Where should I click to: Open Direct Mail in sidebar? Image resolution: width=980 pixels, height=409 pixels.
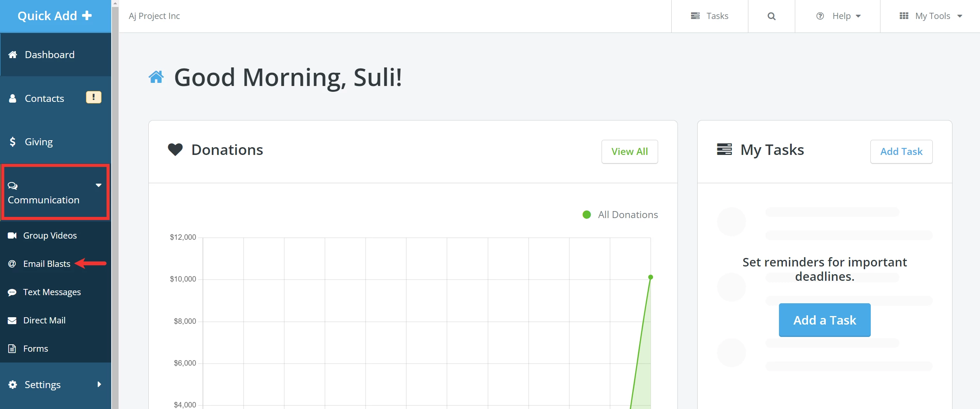click(56, 320)
